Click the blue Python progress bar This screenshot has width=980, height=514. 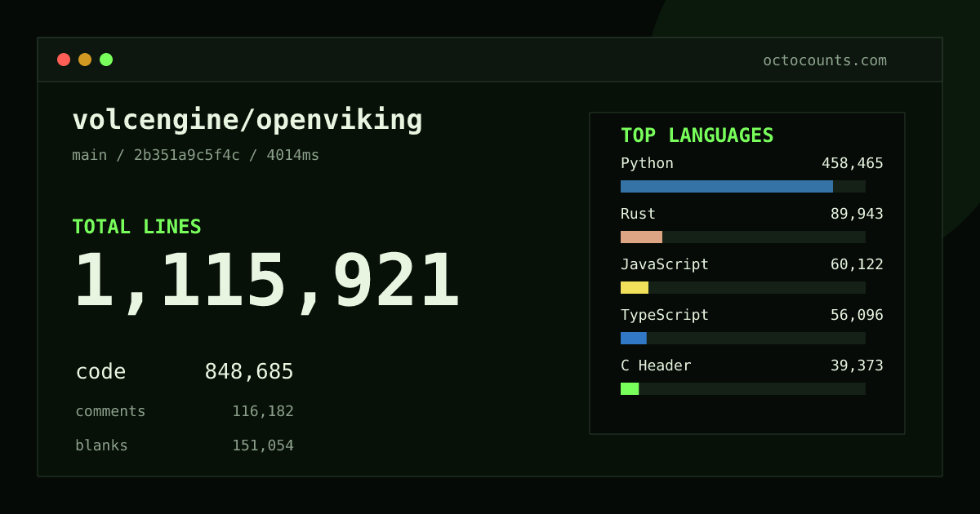(727, 186)
